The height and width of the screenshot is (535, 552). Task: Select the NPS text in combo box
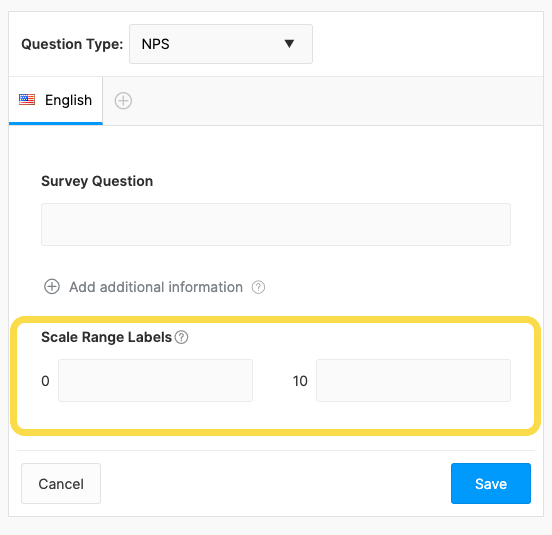[x=155, y=44]
